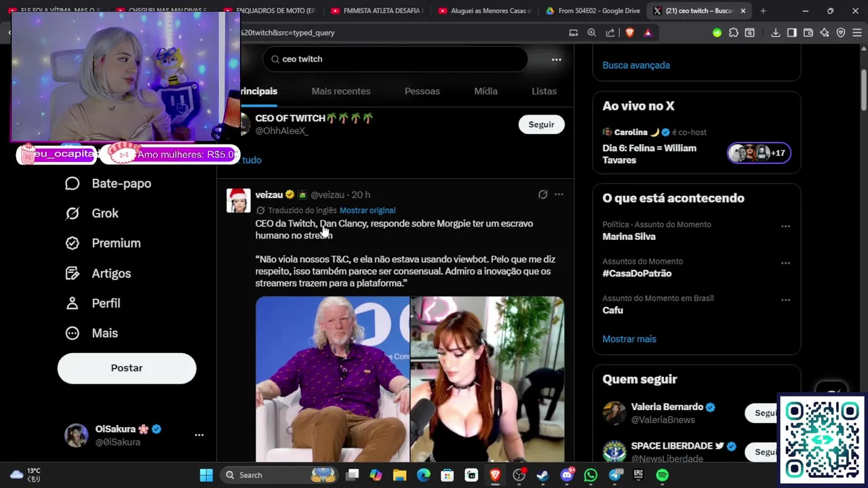Switch to FMMISTA ATLETA DESAFIA browser tab
The height and width of the screenshot is (488, 868).
click(376, 11)
